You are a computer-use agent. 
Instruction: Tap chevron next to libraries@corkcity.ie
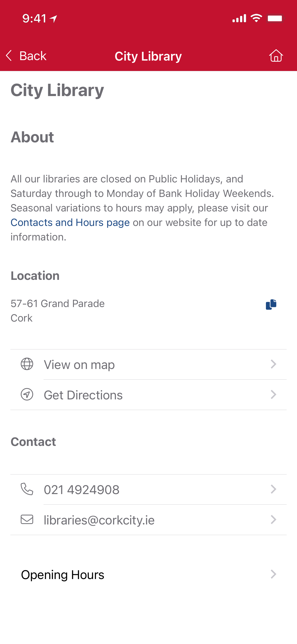coord(274,519)
